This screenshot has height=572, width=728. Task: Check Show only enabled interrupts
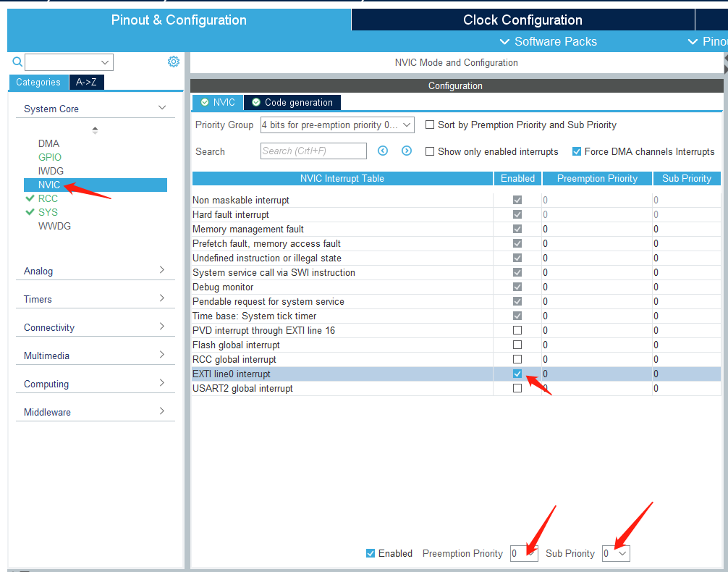430,151
